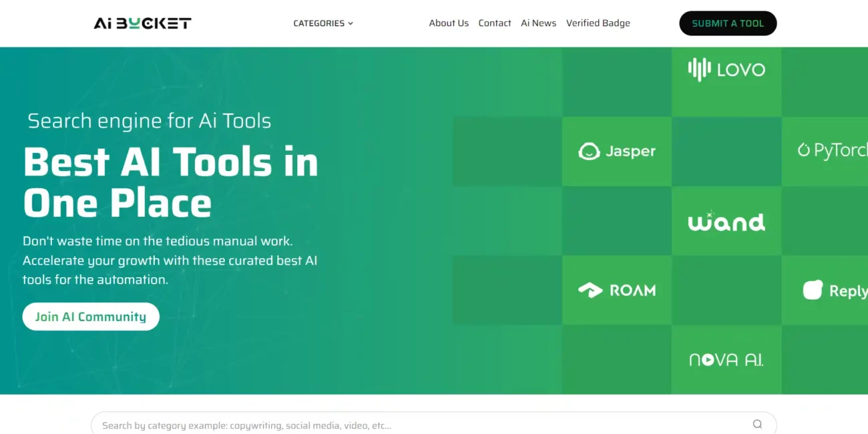The image size is (868, 434).
Task: Click the LOVO logo tile
Action: click(x=726, y=81)
